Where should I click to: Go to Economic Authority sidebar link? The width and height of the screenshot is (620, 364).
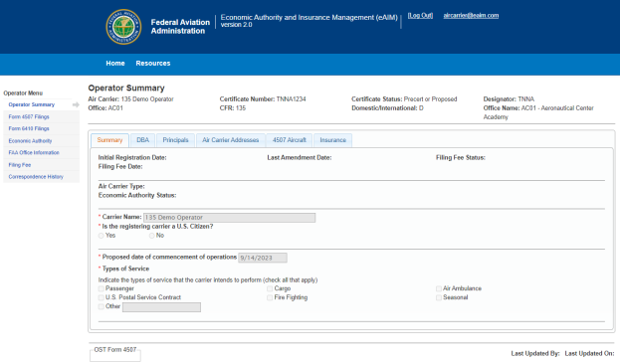click(x=30, y=140)
